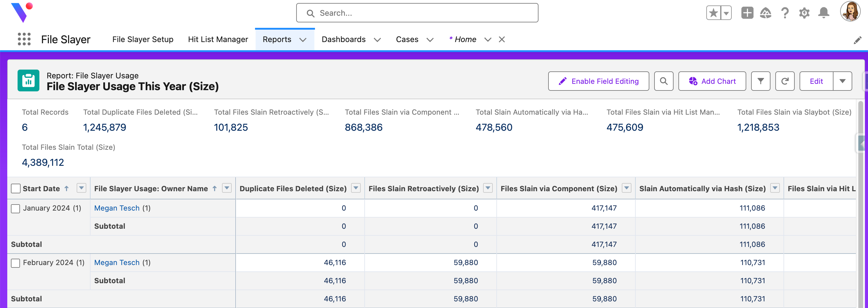
Task: Expand more actions arrow beside Edit
Action: point(842,81)
